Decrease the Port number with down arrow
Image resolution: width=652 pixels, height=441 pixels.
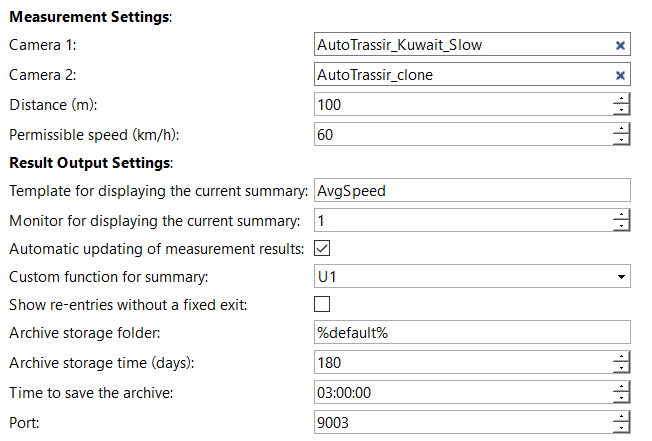coord(621,428)
